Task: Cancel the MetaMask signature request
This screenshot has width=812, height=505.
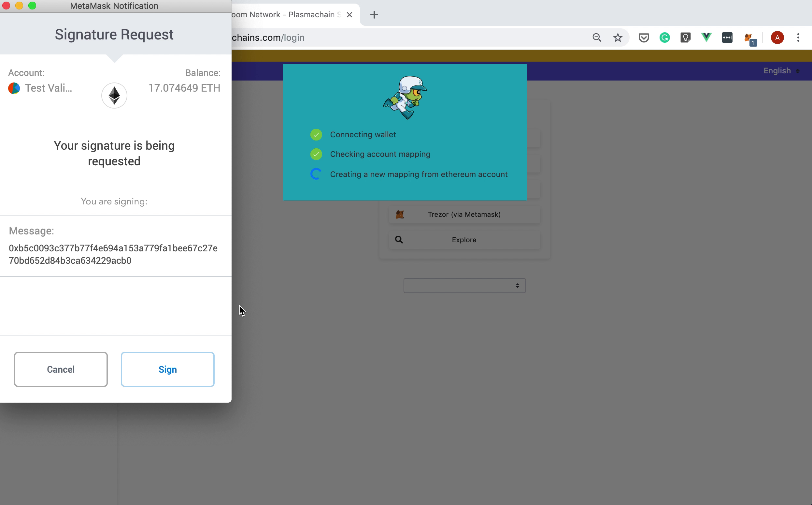Action: click(x=61, y=369)
